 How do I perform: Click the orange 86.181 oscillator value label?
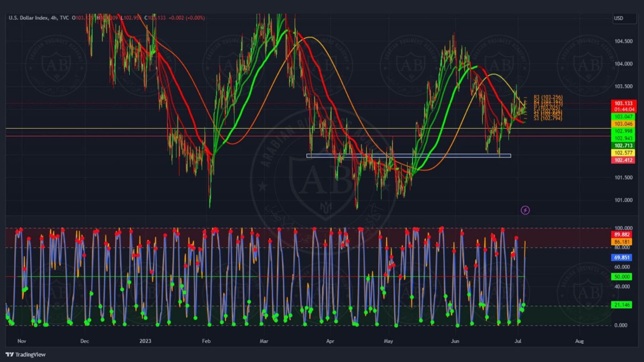[x=622, y=242]
